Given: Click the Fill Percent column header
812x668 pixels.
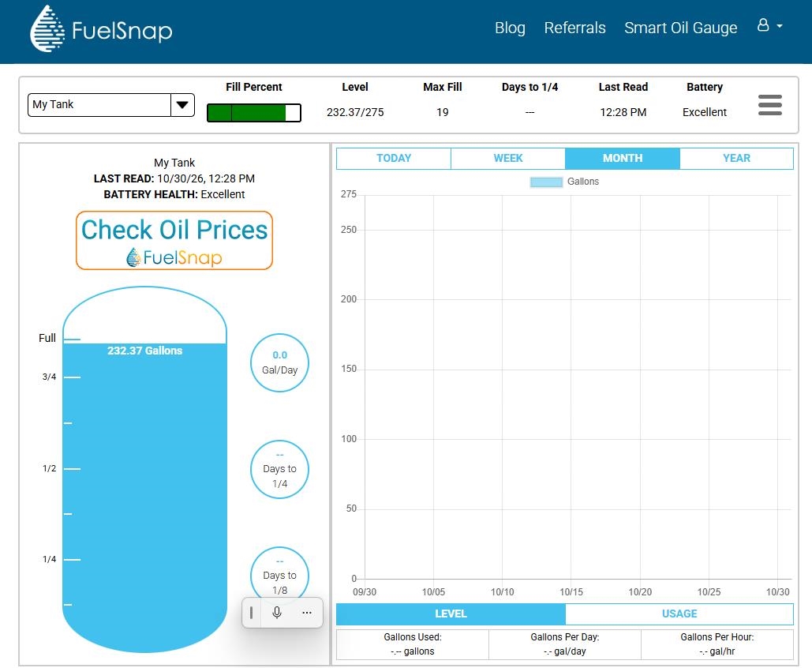Looking at the screenshot, I should pyautogui.click(x=254, y=87).
